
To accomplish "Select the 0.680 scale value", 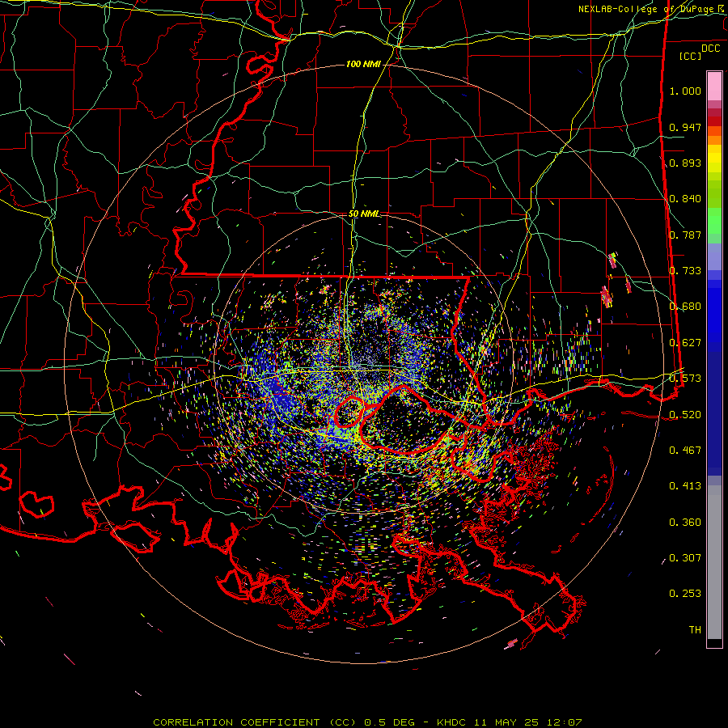I will tap(685, 307).
